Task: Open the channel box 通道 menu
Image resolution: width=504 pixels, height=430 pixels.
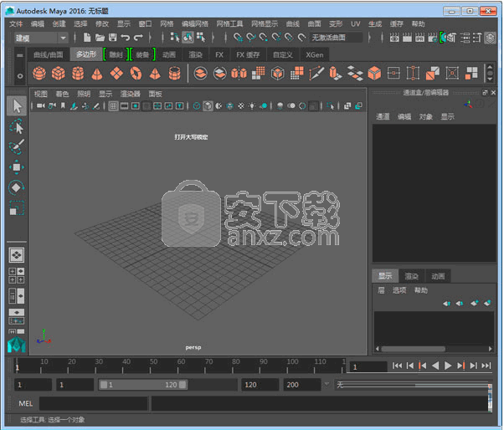Action: (x=383, y=116)
